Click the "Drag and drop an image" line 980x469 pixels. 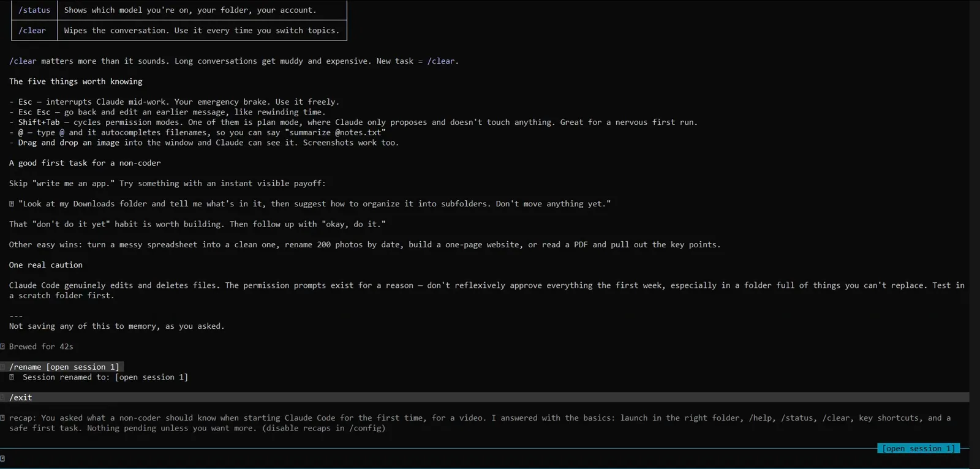coord(204,143)
